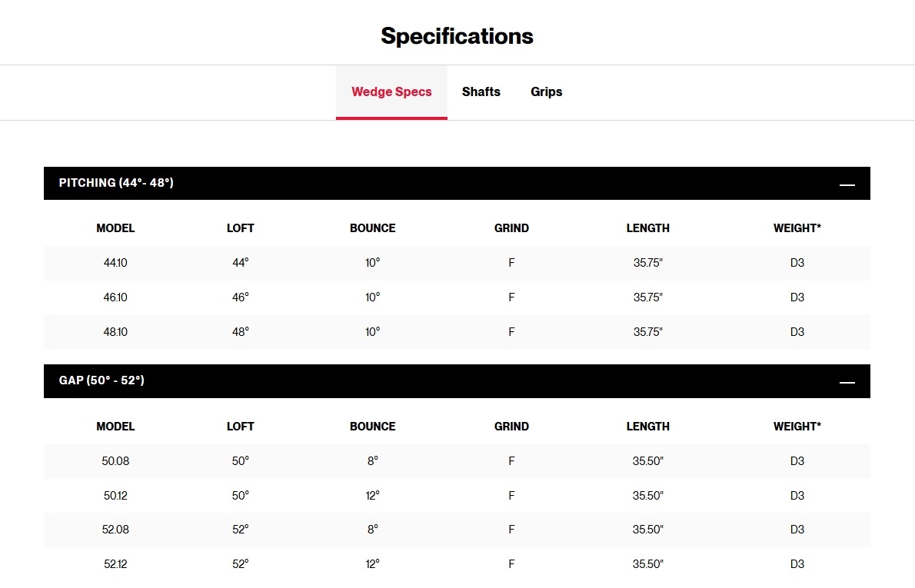
Task: Collapse the Gap section minus icon
Action: (x=847, y=382)
